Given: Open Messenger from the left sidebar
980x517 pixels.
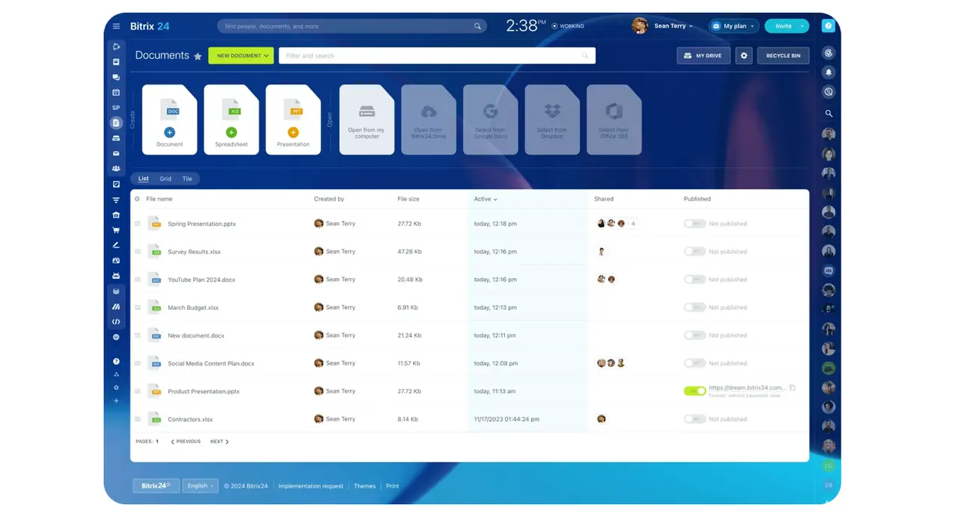Looking at the screenshot, I should click(x=115, y=77).
